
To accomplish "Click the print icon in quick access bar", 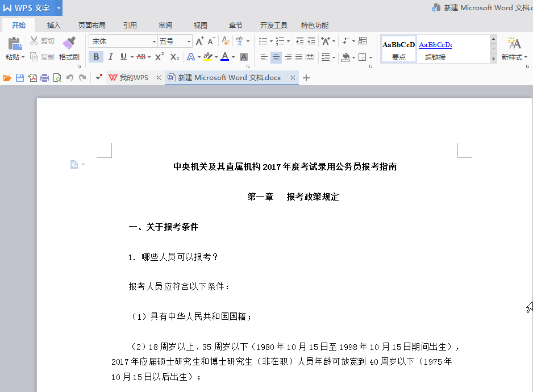I will pos(45,78).
